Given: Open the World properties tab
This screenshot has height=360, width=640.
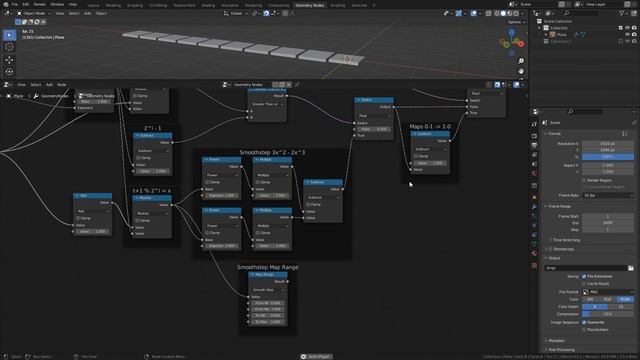Looking at the screenshot, I should [x=534, y=173].
